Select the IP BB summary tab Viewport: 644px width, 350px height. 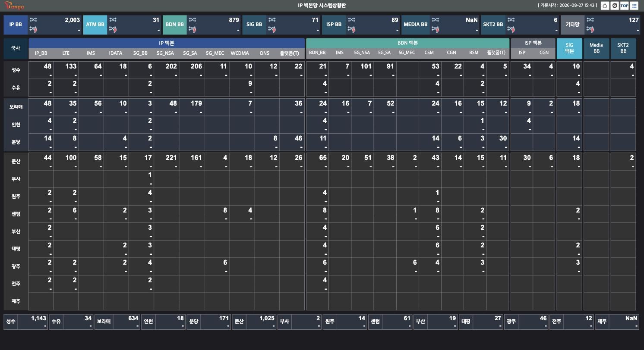click(16, 25)
